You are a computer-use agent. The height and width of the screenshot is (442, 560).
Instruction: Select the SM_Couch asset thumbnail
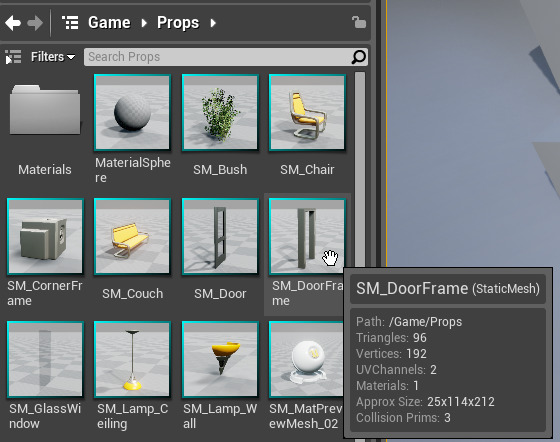tap(132, 236)
